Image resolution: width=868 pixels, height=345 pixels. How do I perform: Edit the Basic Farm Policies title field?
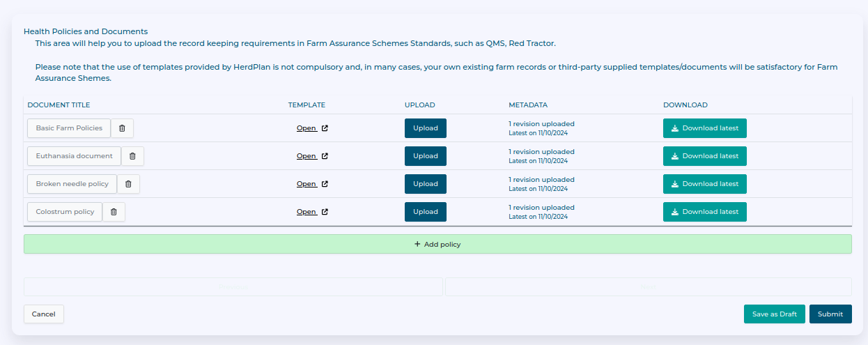click(x=69, y=128)
